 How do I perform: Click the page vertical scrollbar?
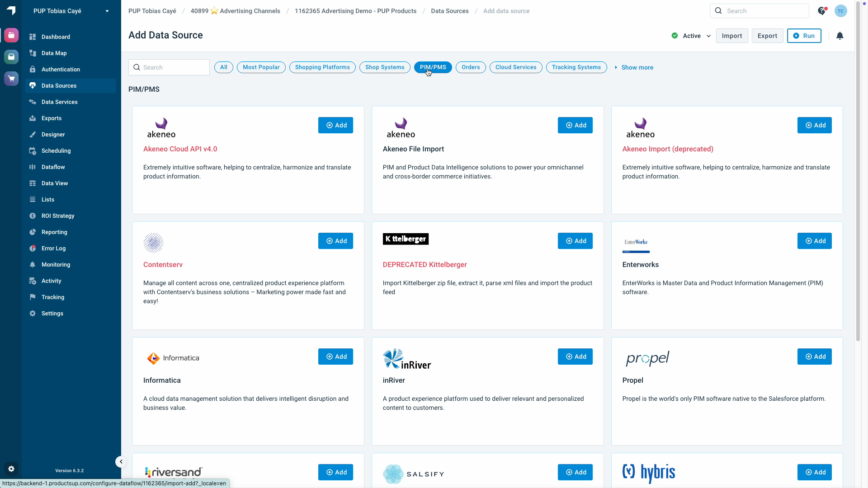pos(858,172)
